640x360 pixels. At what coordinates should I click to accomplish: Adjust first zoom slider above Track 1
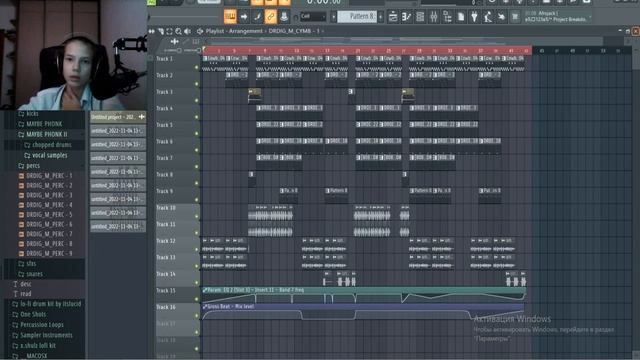(172, 50)
